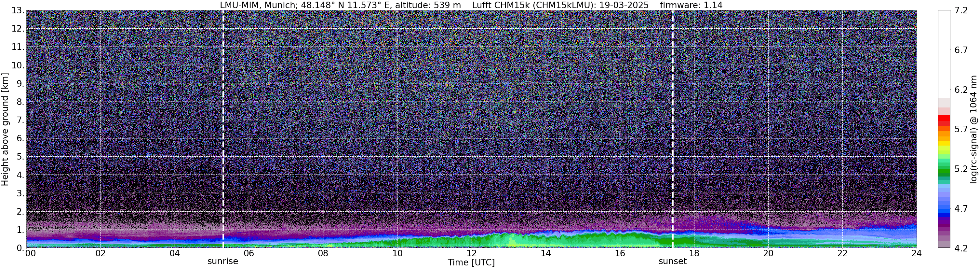Click the colorbar tick label '6.7'
Image resolution: width=980 pixels, height=269 pixels.
tap(961, 50)
